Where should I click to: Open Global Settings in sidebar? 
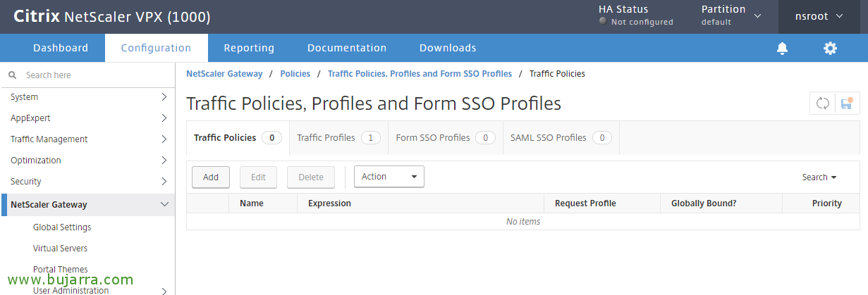coord(62,227)
